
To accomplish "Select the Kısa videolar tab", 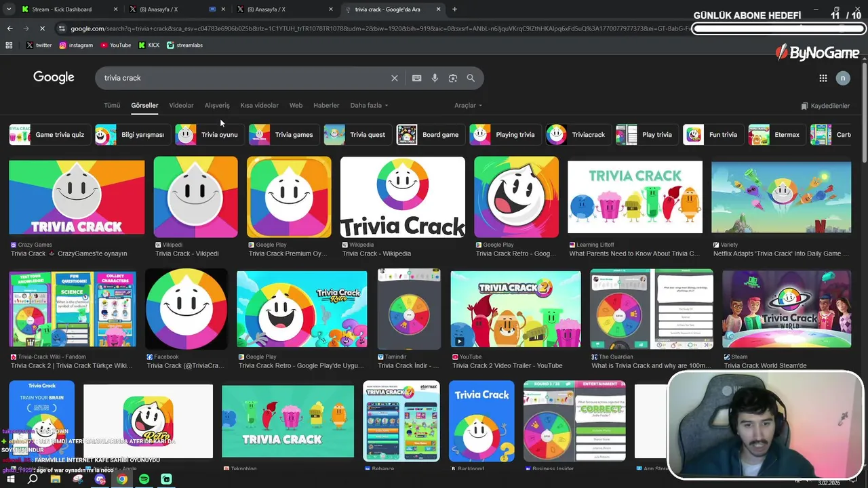I will (259, 106).
